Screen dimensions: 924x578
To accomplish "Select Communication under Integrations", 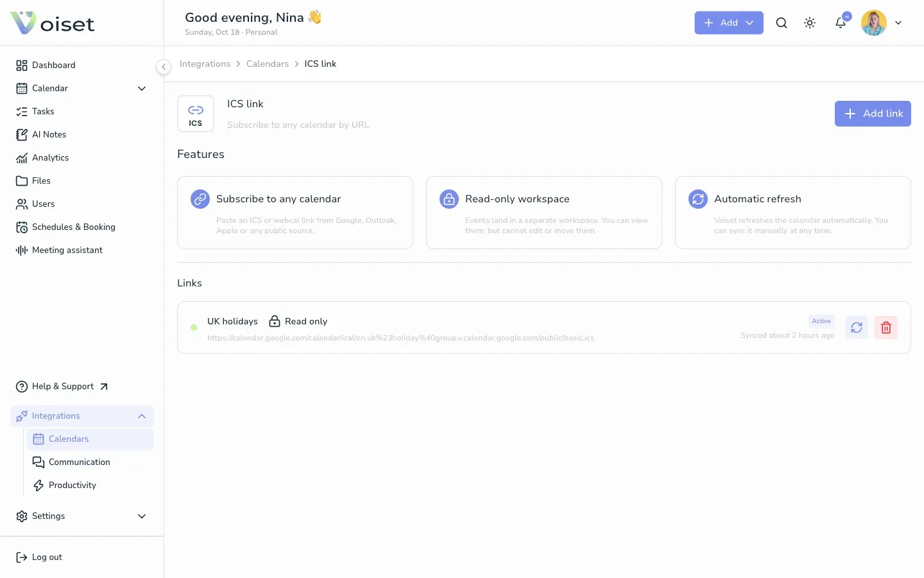I will pos(90,462).
